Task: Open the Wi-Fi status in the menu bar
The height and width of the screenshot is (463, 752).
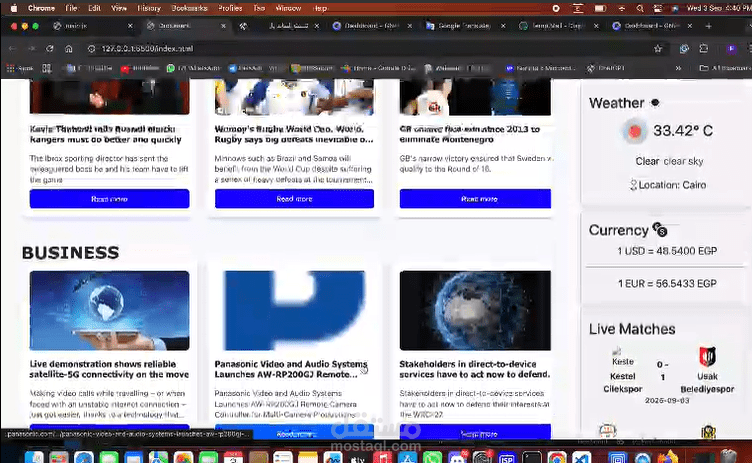Action: click(x=622, y=8)
